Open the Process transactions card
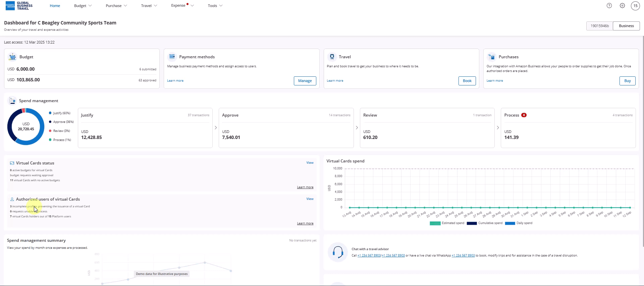 click(x=568, y=128)
